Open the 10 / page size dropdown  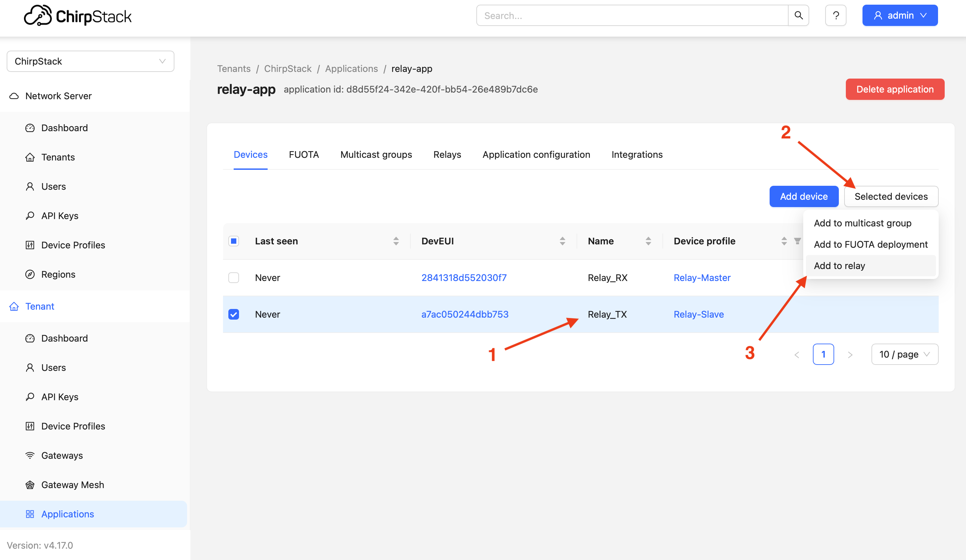pyautogui.click(x=904, y=354)
